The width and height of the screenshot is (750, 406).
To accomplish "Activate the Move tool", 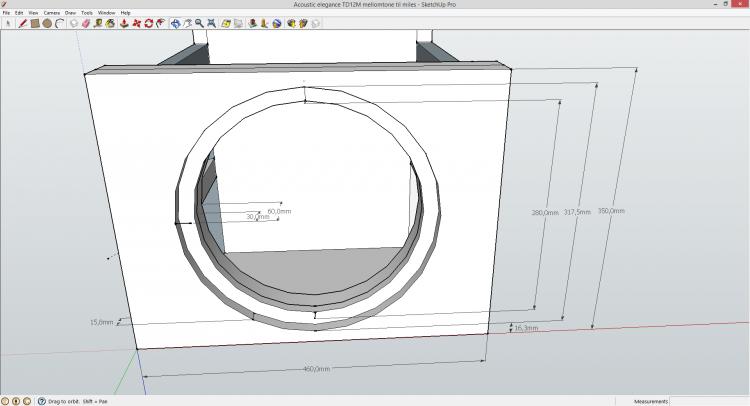I will [x=136, y=23].
